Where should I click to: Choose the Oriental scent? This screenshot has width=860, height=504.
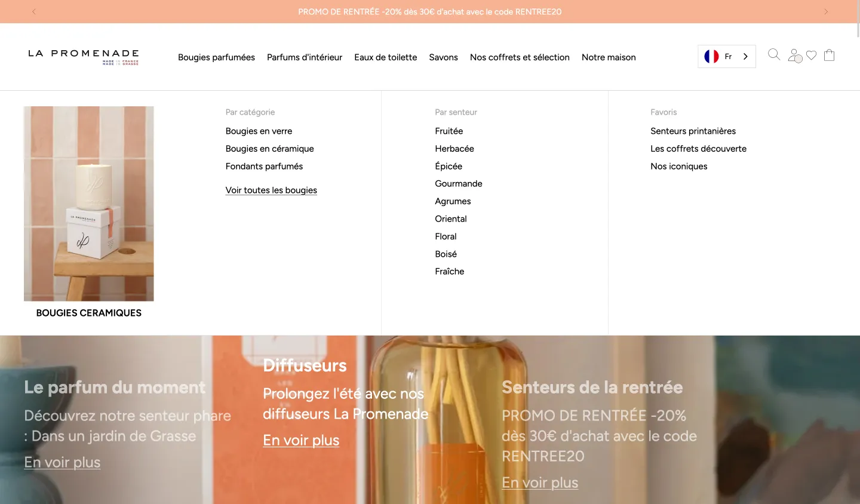[451, 219]
